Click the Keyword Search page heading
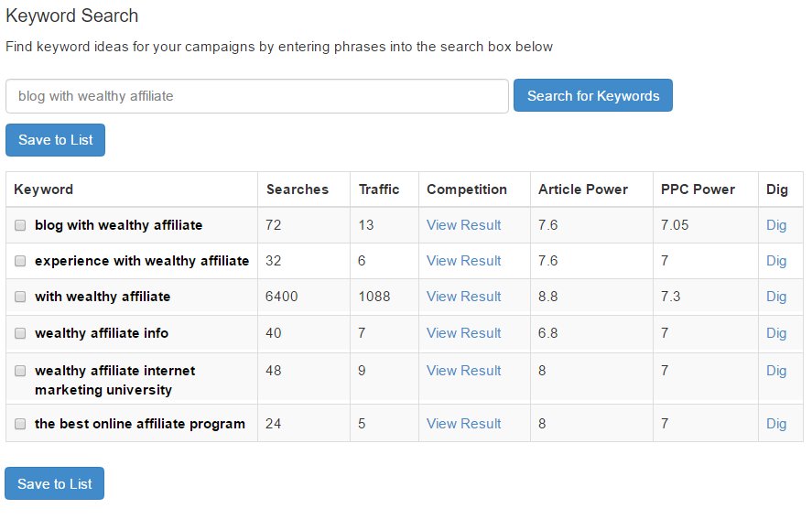 pyautogui.click(x=72, y=16)
